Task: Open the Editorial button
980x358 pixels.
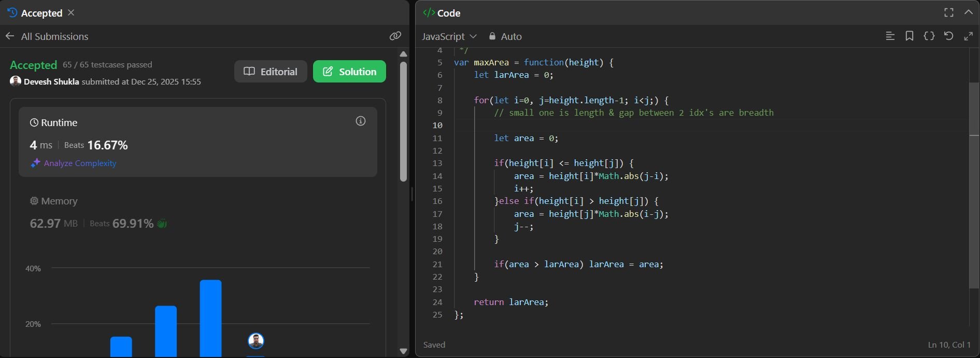Action: (271, 72)
